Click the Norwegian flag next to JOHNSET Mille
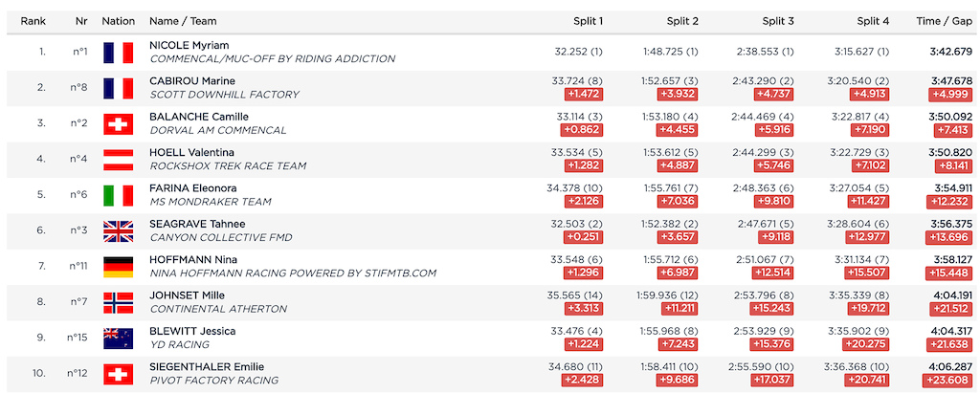Screen dimensions: 980x393 (118, 302)
